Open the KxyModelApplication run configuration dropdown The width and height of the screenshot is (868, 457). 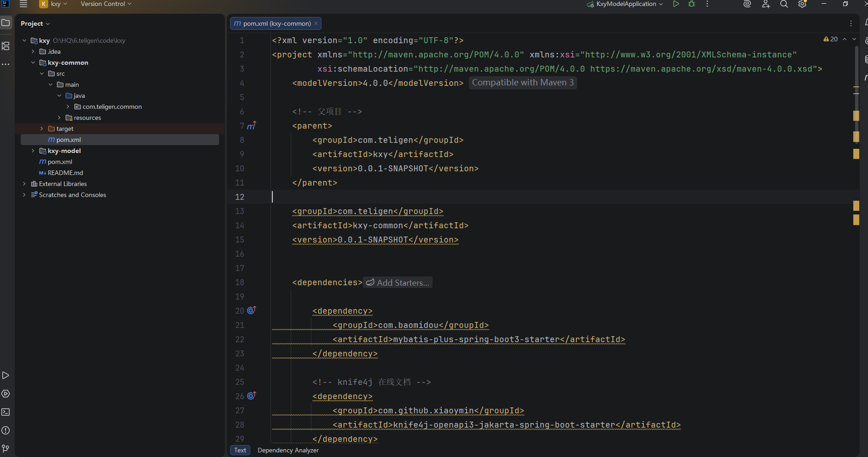[625, 4]
